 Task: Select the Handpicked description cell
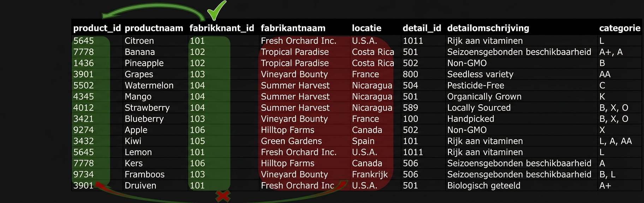[471, 119]
